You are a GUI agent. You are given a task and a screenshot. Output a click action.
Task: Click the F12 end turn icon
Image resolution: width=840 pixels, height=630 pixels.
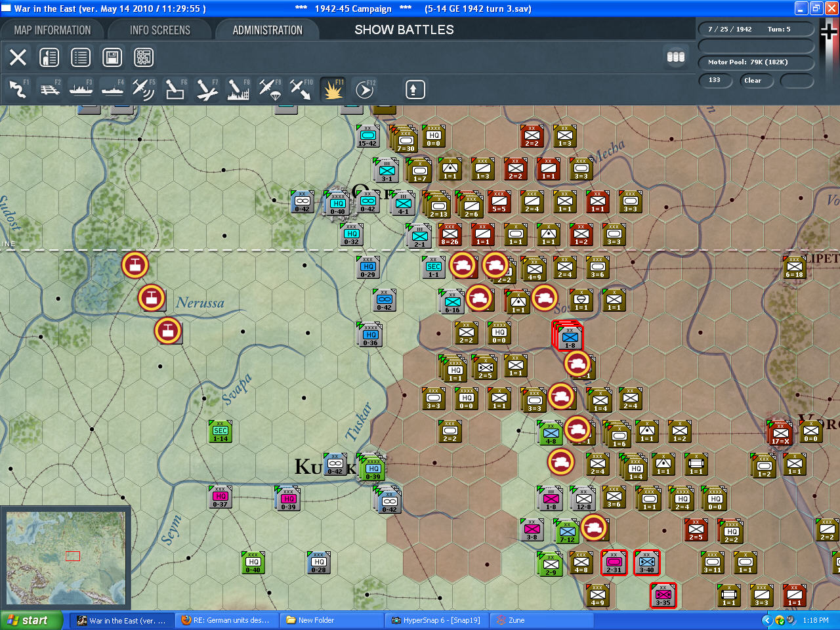364,89
